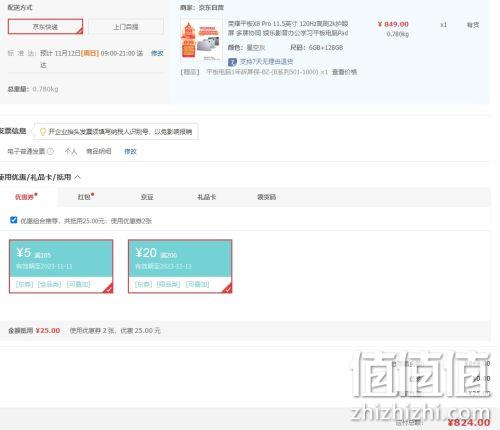Screen dimensions: 500x430
Task: Click the 支持7天无理由退货 text
Action: 266,62
